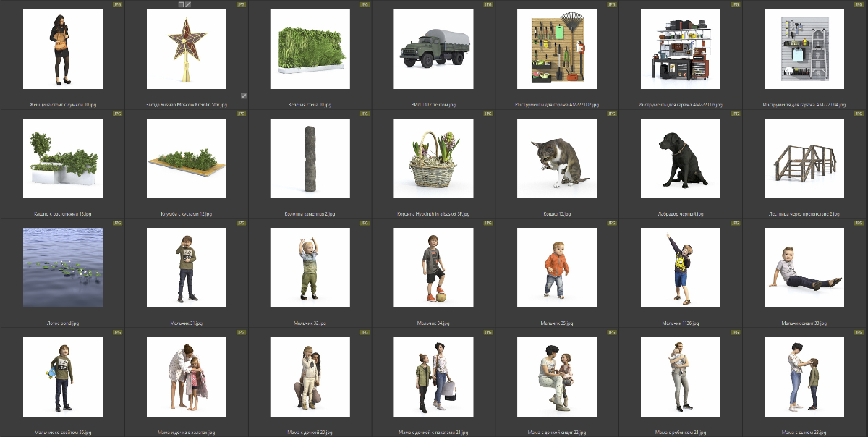
Task: Select the mother holding baby thumbnail
Action: [x=681, y=377]
